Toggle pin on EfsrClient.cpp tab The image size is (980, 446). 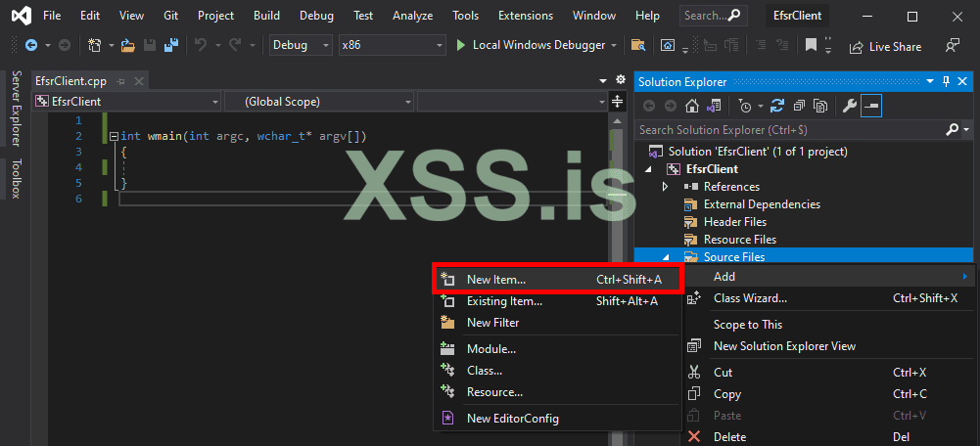click(x=121, y=81)
